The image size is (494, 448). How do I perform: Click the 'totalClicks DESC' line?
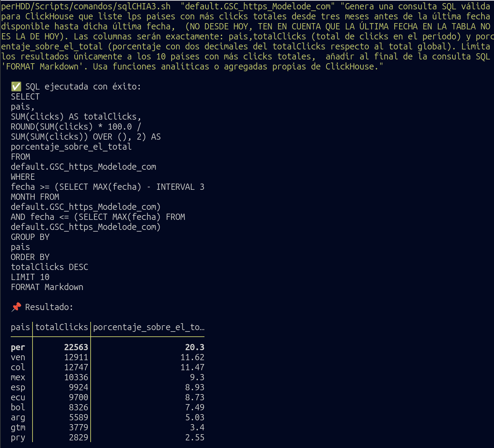pyautogui.click(x=49, y=267)
